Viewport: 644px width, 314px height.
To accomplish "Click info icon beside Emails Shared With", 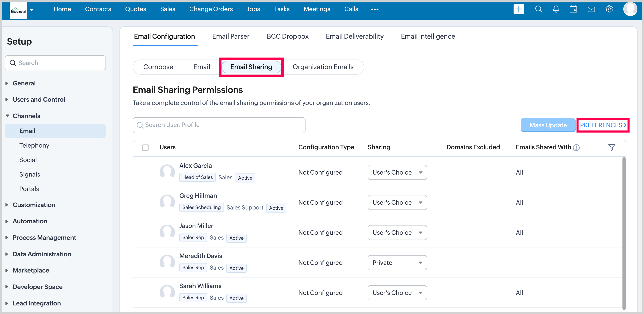I will pyautogui.click(x=576, y=148).
